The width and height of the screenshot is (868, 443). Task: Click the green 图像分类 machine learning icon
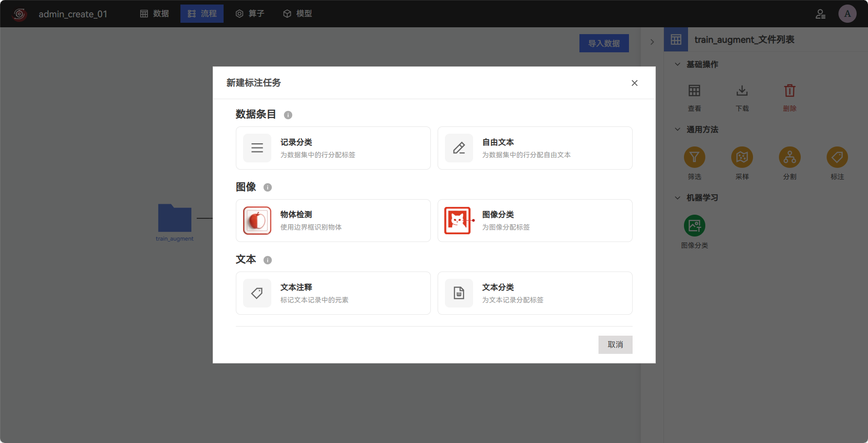(x=694, y=226)
